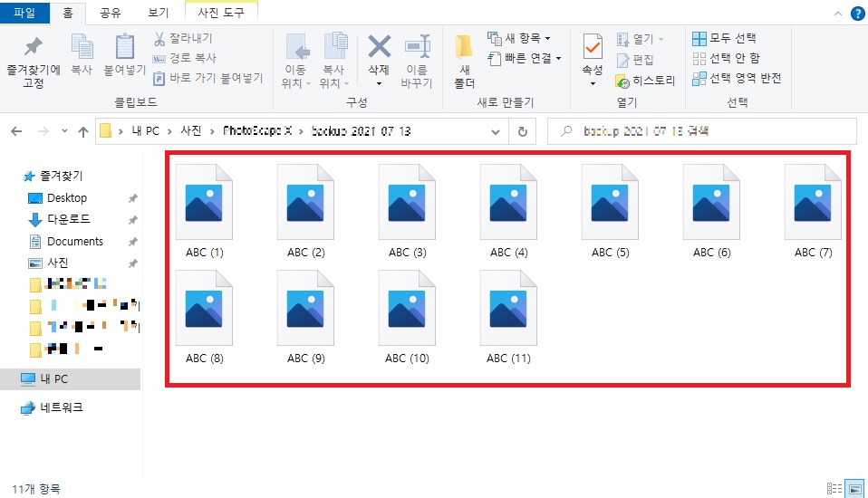
Task: Open the New item (새 항목) dropdown
Action: pos(518,38)
